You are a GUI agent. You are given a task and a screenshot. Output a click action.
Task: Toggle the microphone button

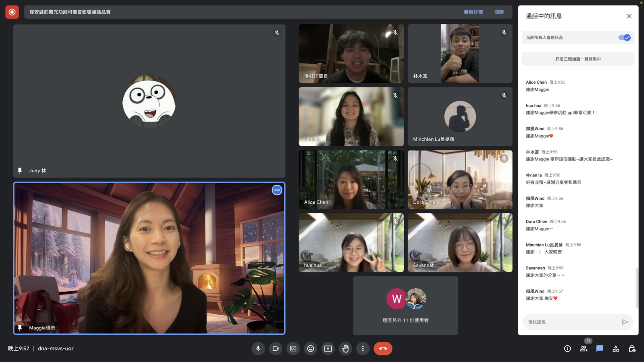coord(258,349)
